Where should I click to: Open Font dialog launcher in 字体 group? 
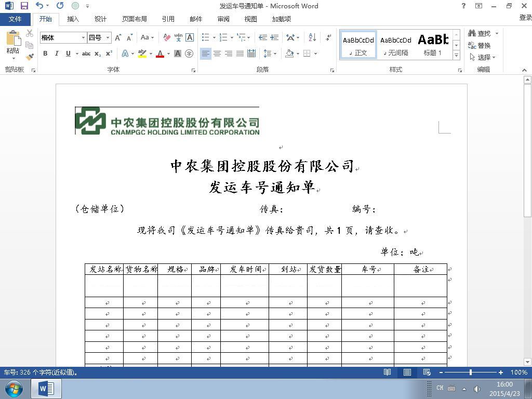193,70
